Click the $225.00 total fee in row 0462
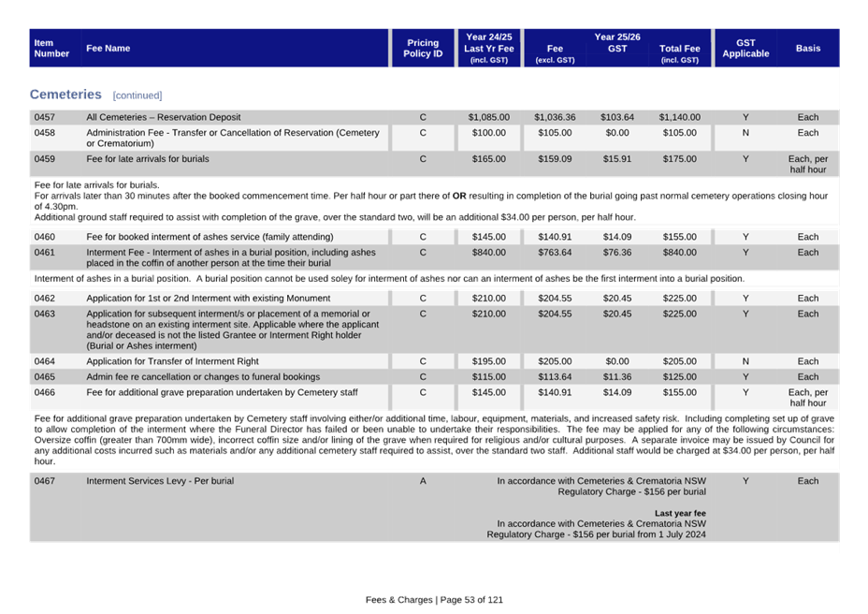The height and width of the screenshot is (614, 868). pyautogui.click(x=680, y=299)
